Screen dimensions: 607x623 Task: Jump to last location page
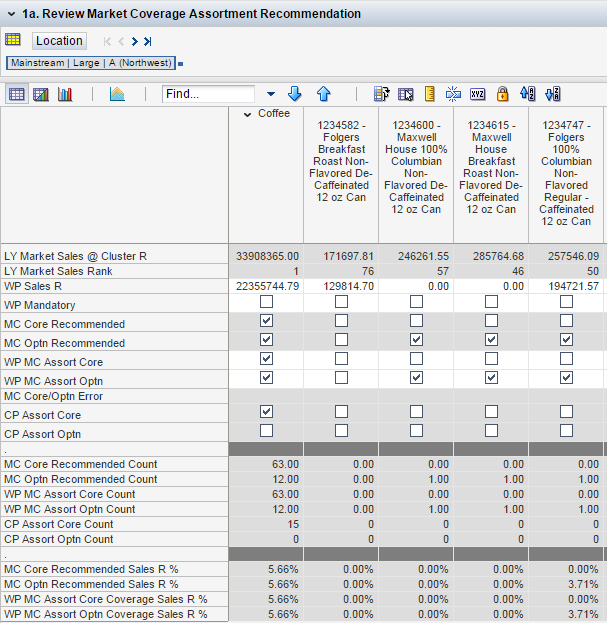[148, 41]
